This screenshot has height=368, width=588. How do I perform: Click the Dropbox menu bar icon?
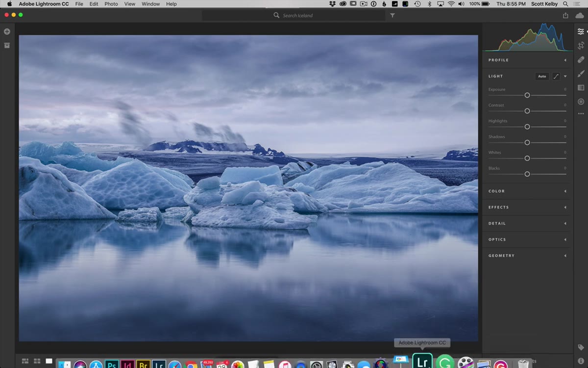(x=333, y=4)
